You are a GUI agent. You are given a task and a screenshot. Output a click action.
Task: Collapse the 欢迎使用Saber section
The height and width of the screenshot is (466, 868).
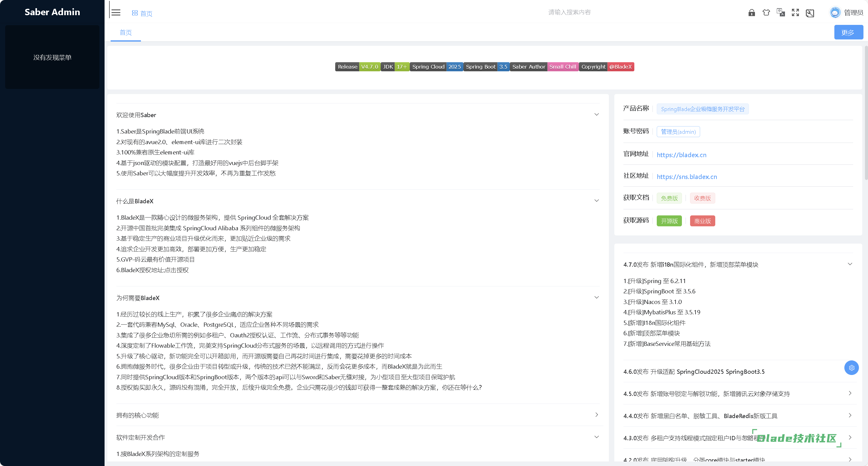coord(596,115)
